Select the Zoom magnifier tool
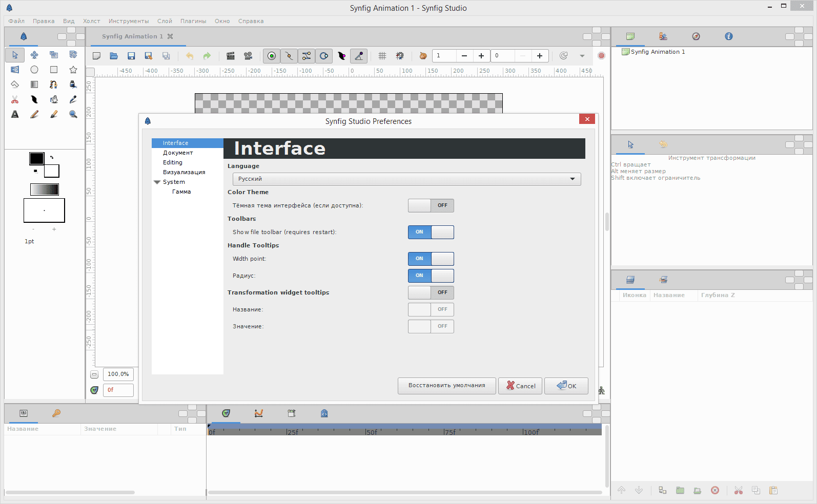 [73, 114]
